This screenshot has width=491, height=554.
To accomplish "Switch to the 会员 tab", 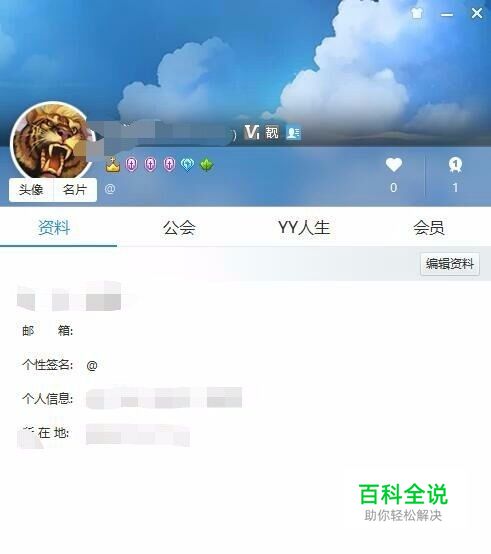I will pos(429,227).
